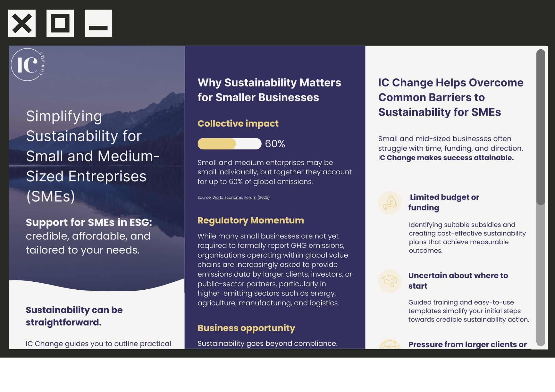Image resolution: width=555 pixels, height=392 pixels.
Task: Click the maximize square window button
Action: (x=60, y=23)
